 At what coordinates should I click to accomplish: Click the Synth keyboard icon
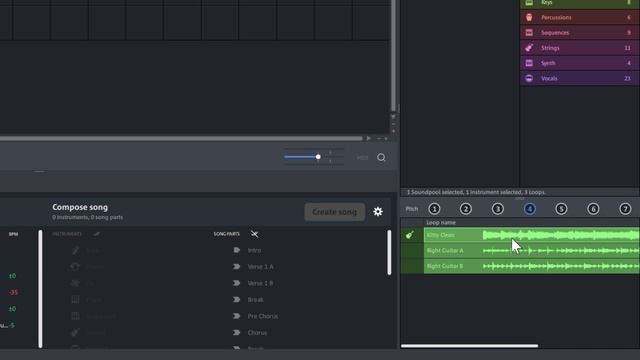click(529, 63)
